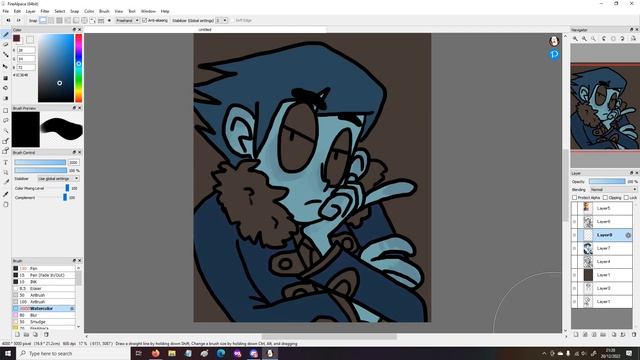Create a new layer in the Layer panel
Screen dimensions: 640x360
click(x=576, y=334)
